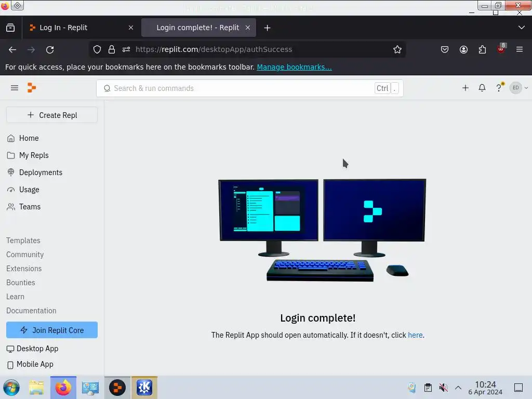
Task: Open My Repls
Action: (x=28, y=155)
